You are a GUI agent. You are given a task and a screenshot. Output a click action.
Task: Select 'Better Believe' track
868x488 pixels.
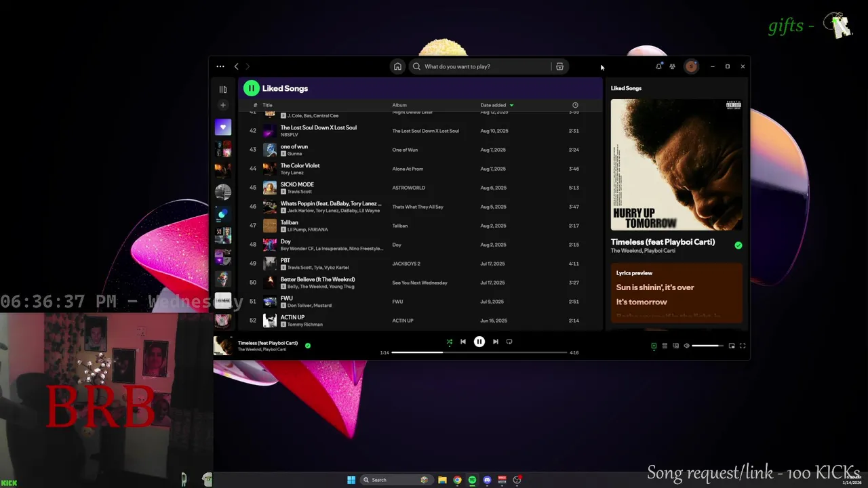point(317,279)
